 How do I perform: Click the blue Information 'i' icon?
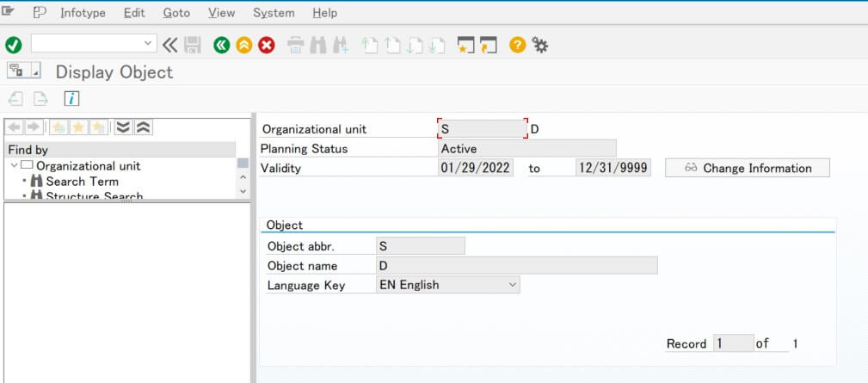point(72,98)
